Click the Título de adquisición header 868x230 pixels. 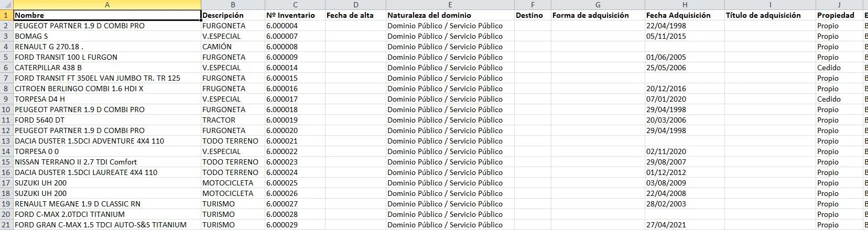pos(769,15)
